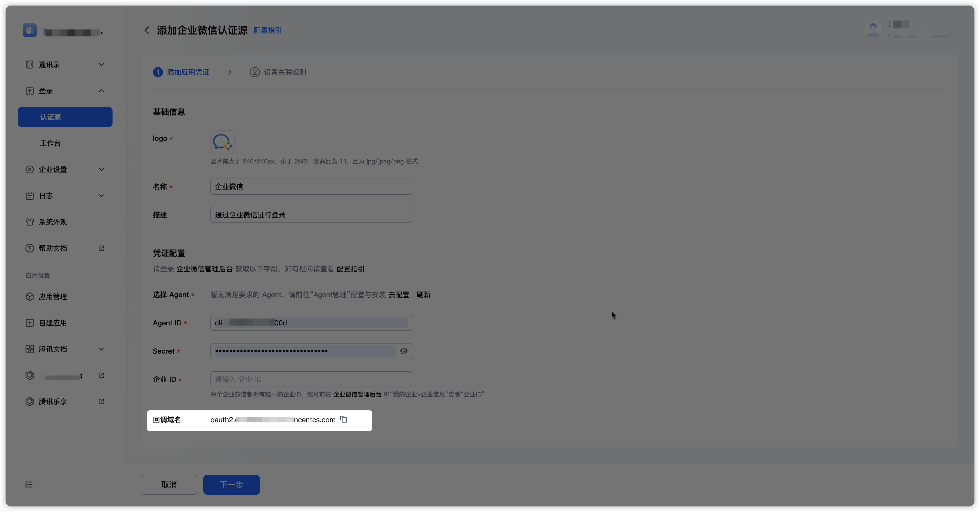Click the 去配置 link
The height and width of the screenshot is (512, 980).
(x=399, y=295)
